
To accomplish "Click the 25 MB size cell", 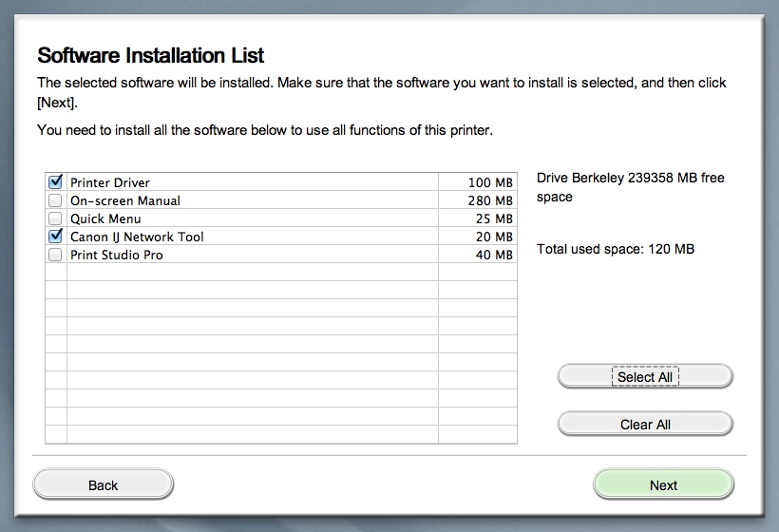I will (x=494, y=218).
